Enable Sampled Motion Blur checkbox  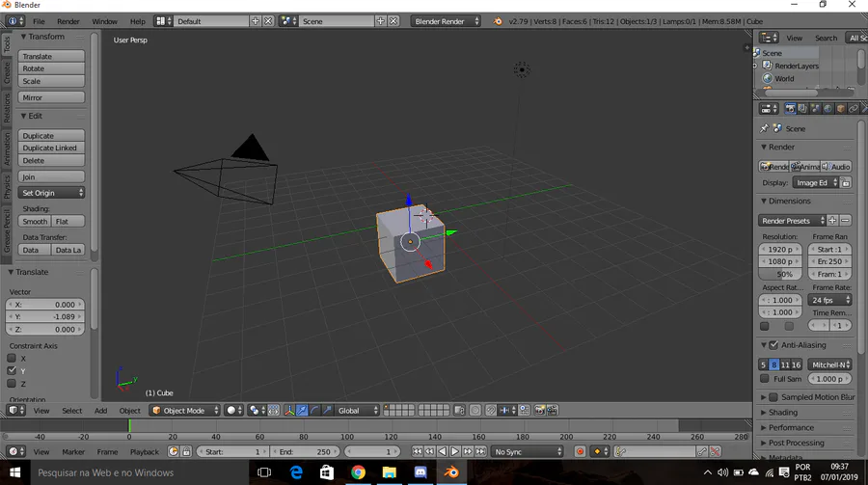[x=773, y=397]
